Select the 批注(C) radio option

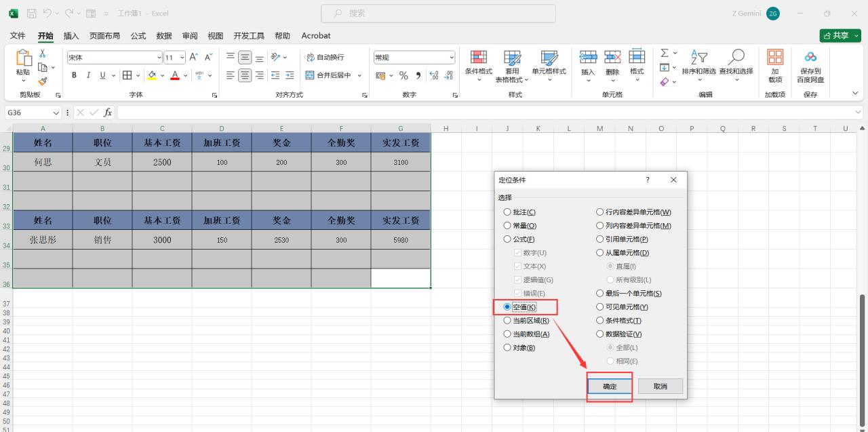tap(519, 212)
